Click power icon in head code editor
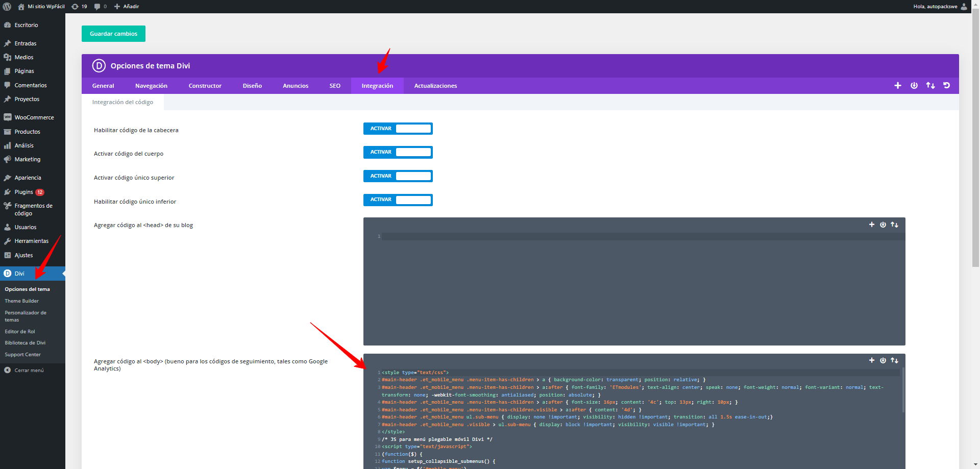 (883, 225)
